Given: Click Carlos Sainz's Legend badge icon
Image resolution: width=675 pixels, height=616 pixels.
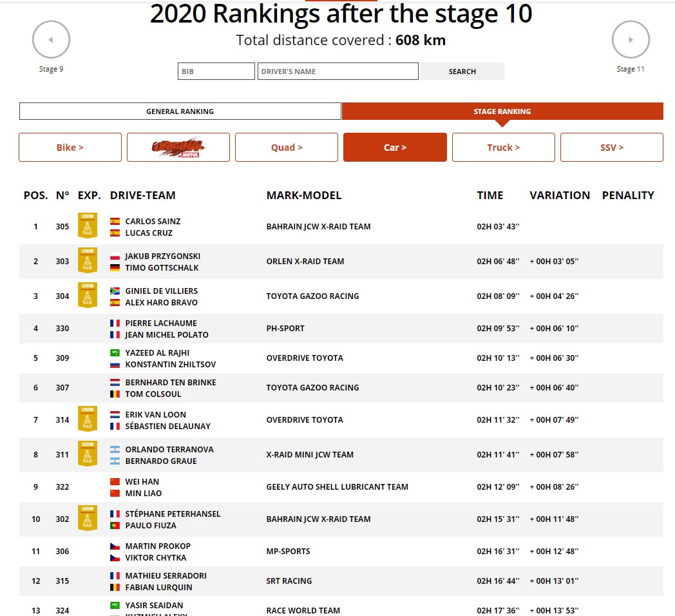Looking at the screenshot, I should click(87, 226).
